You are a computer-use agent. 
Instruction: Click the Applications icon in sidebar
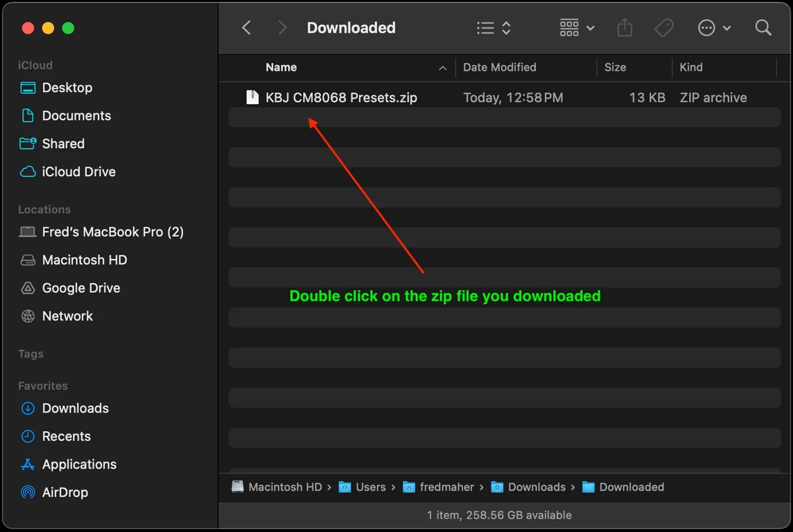[x=28, y=464]
